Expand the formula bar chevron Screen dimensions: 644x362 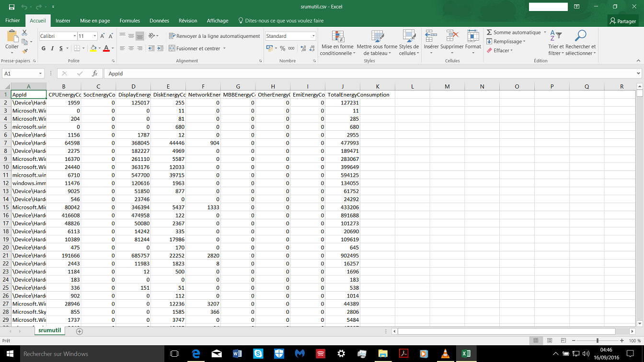point(638,74)
